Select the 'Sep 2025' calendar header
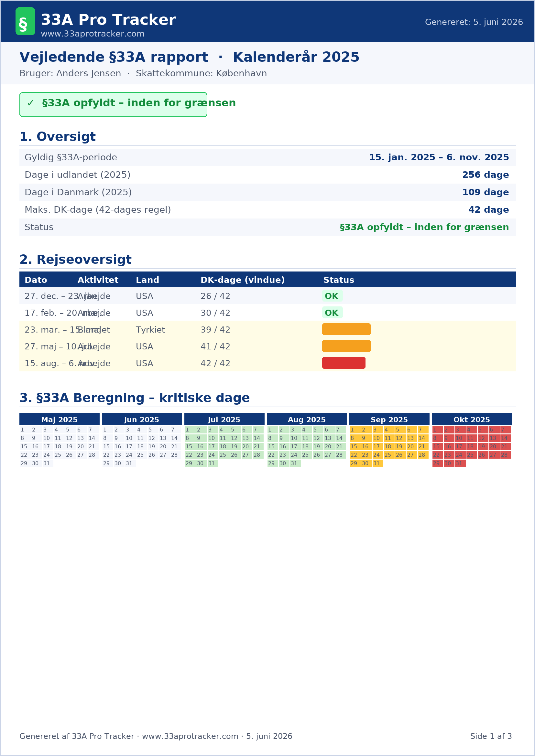The image size is (535, 756). [389, 420]
